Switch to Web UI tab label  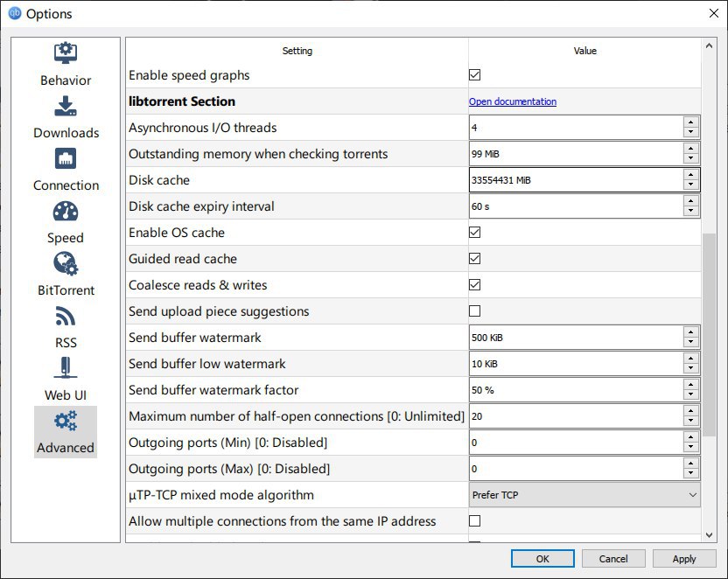[x=66, y=394]
